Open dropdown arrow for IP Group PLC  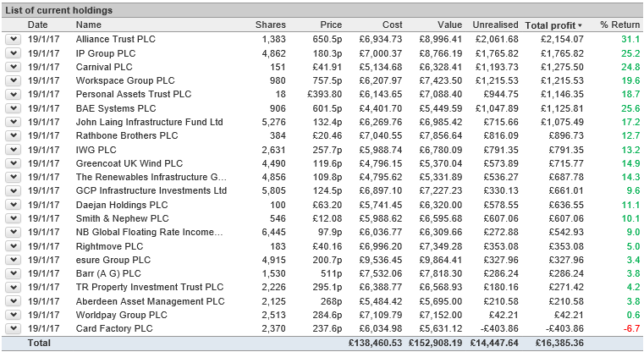(14, 53)
